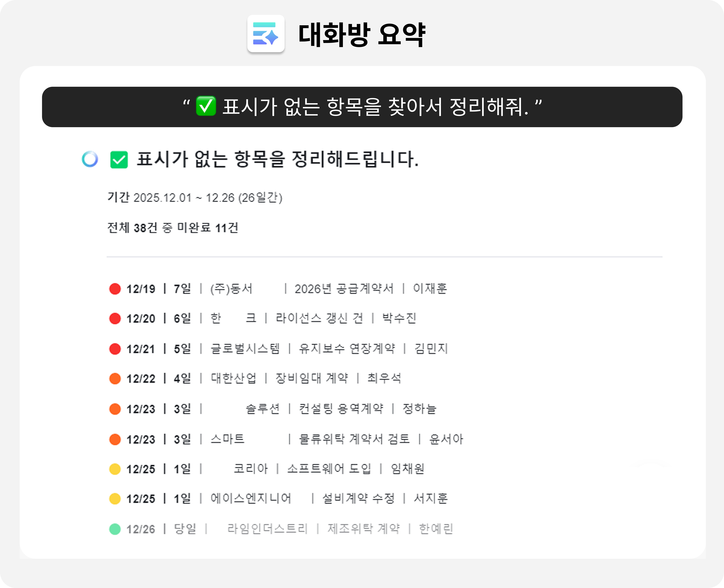Click the divider line above the task list
The width and height of the screenshot is (724, 588).
[x=384, y=256]
